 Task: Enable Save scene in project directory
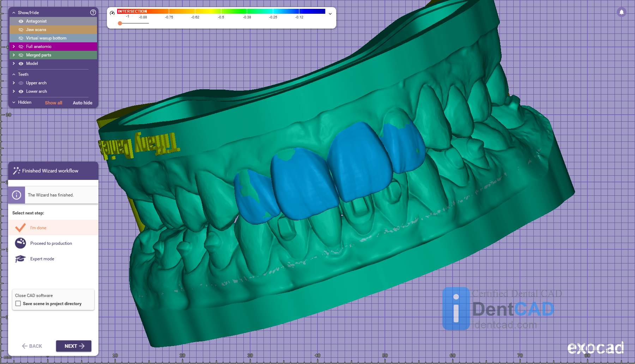pyautogui.click(x=18, y=303)
